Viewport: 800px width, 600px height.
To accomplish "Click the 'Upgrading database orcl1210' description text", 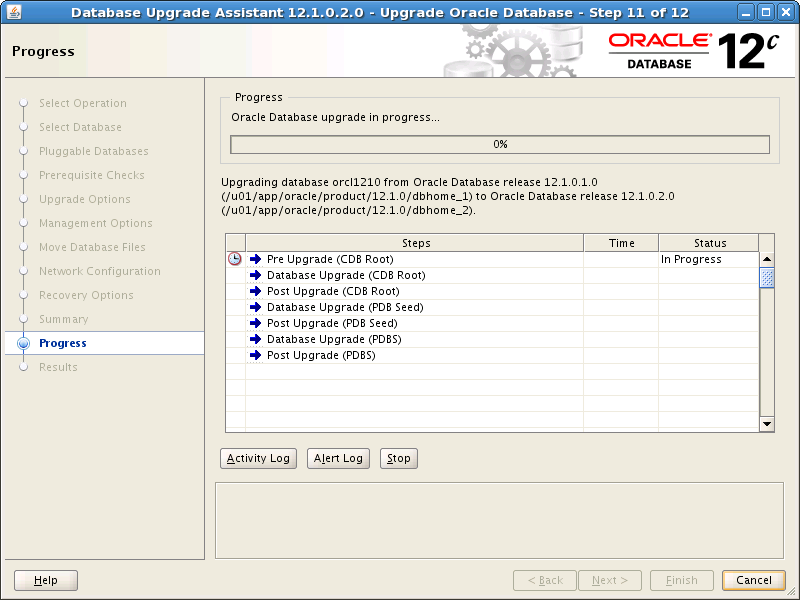I will point(447,196).
